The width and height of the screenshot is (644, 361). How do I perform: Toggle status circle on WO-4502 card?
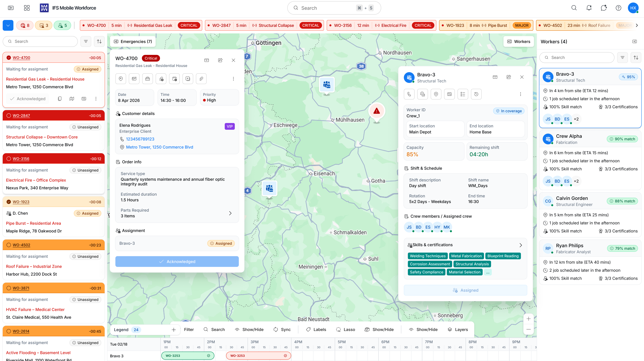pyautogui.click(x=9, y=245)
